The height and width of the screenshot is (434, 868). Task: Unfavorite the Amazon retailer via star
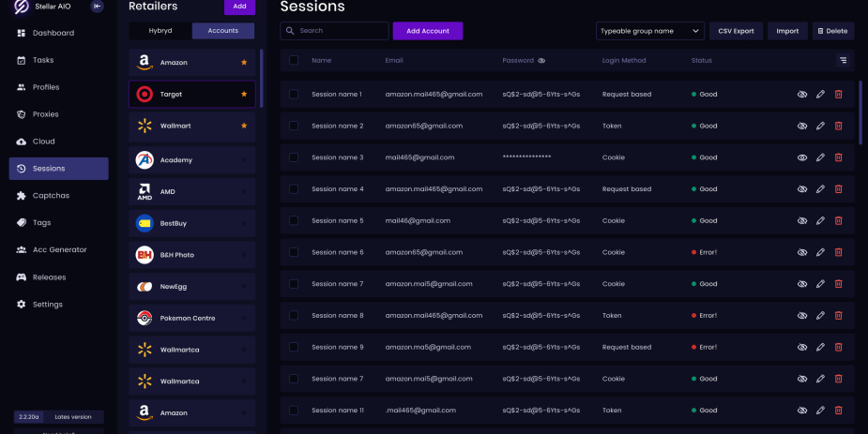click(244, 63)
